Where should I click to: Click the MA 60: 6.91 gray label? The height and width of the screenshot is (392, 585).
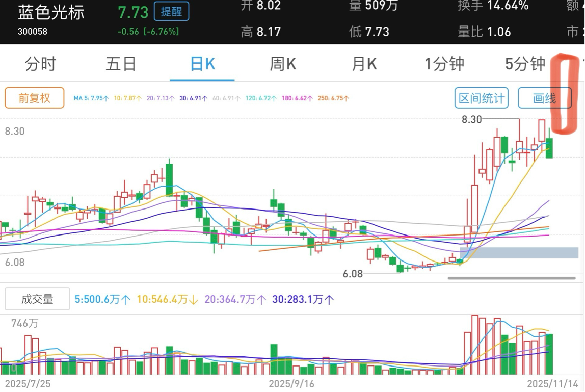(226, 98)
